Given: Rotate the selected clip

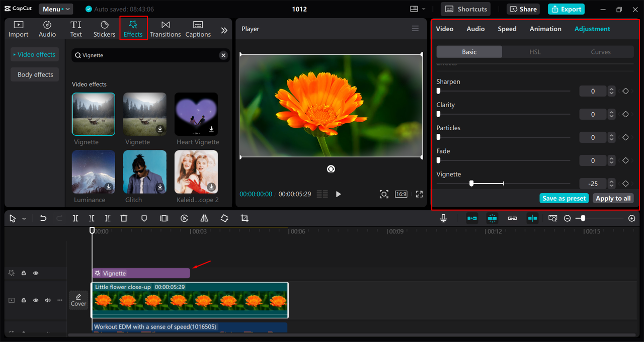Looking at the screenshot, I should coord(224,218).
